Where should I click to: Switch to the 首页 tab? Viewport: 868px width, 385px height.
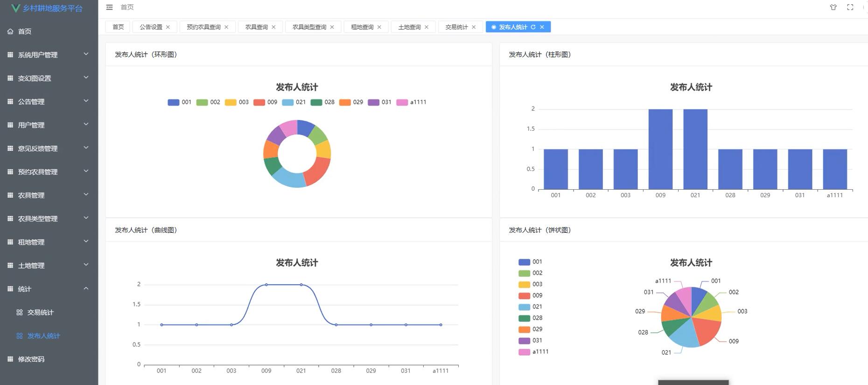click(x=118, y=27)
